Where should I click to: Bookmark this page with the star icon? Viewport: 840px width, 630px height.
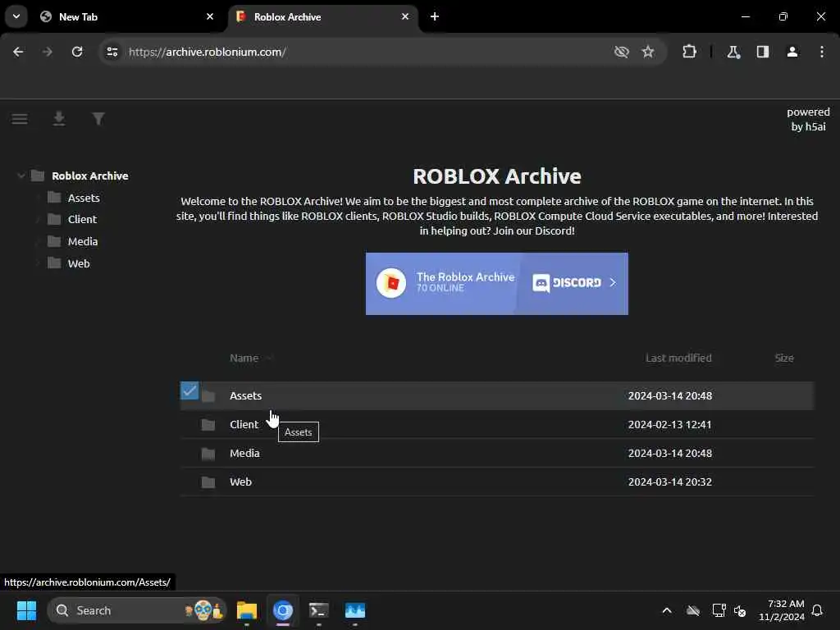pos(648,52)
